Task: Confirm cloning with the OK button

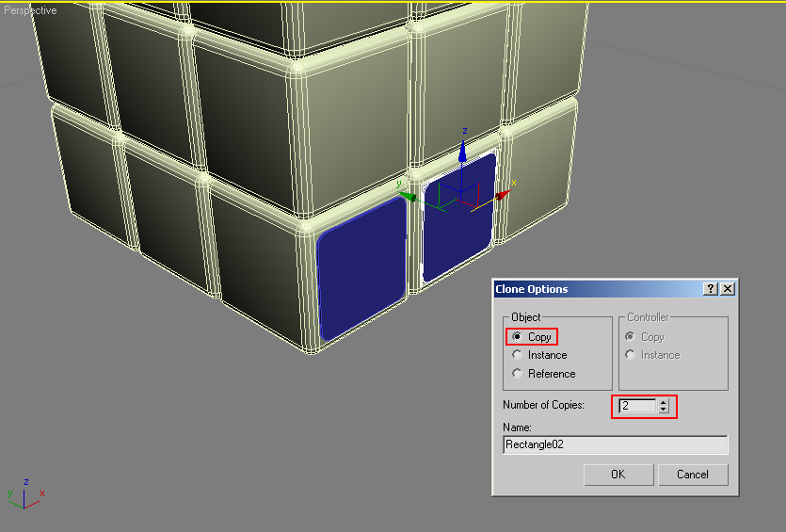Action: click(x=618, y=475)
